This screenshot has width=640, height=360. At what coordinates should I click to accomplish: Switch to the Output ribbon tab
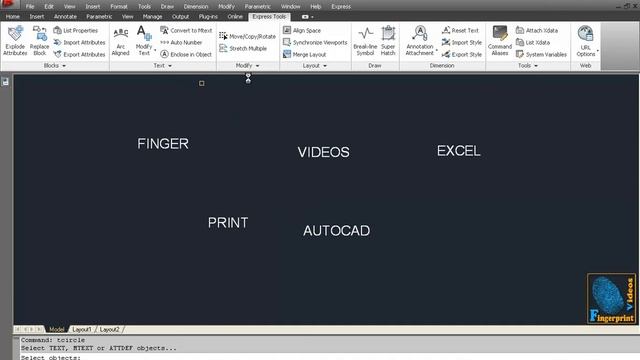coord(180,17)
